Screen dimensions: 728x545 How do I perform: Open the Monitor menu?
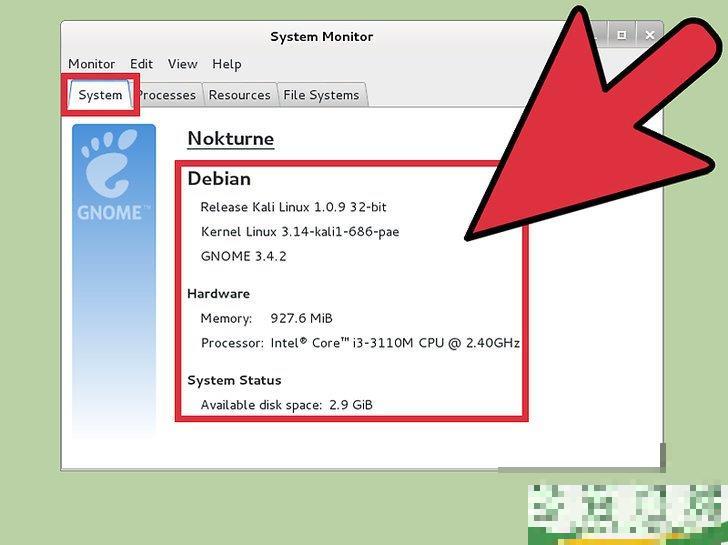coord(91,64)
